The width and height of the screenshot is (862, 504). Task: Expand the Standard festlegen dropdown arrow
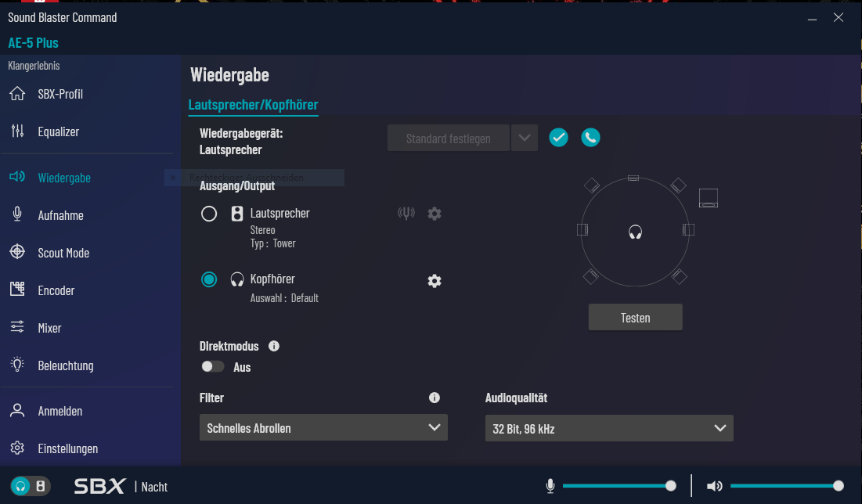(525, 138)
